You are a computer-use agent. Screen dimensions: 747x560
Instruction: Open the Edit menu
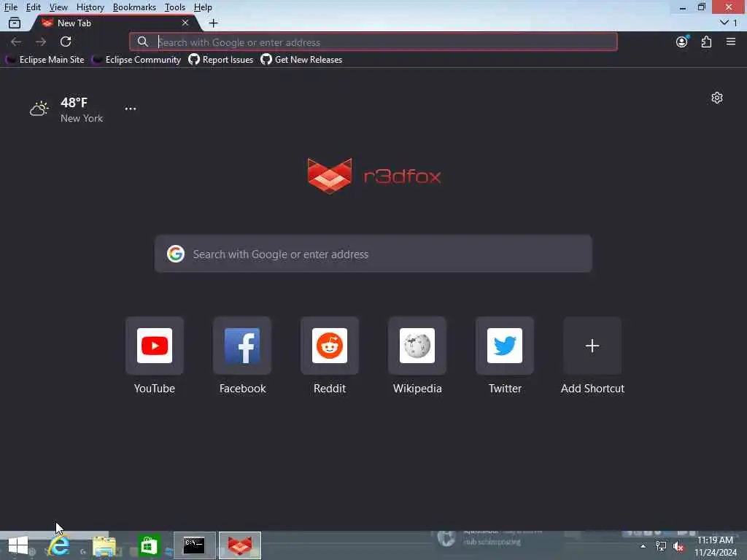[x=33, y=7]
